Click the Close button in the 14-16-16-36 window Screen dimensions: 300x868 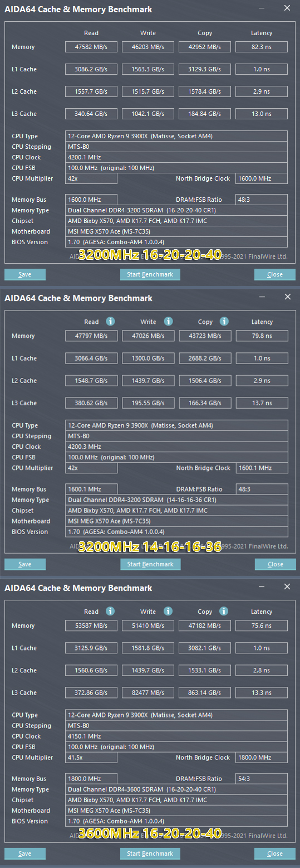click(x=275, y=564)
